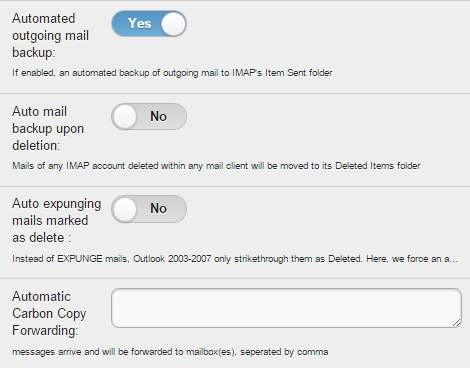Screen dimensions: 470x368
Task: Click the knob of the auto expunging switch
Action: point(125,209)
